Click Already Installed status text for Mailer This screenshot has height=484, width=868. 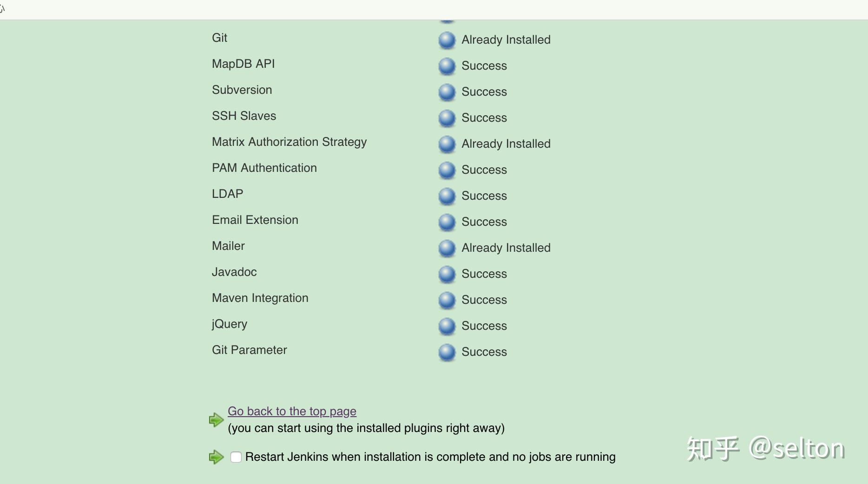[506, 248]
